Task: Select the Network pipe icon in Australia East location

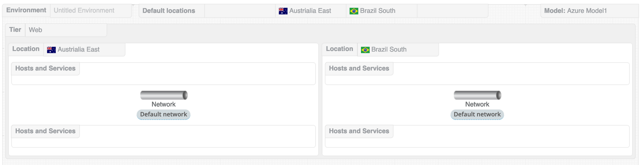Action: [x=164, y=95]
